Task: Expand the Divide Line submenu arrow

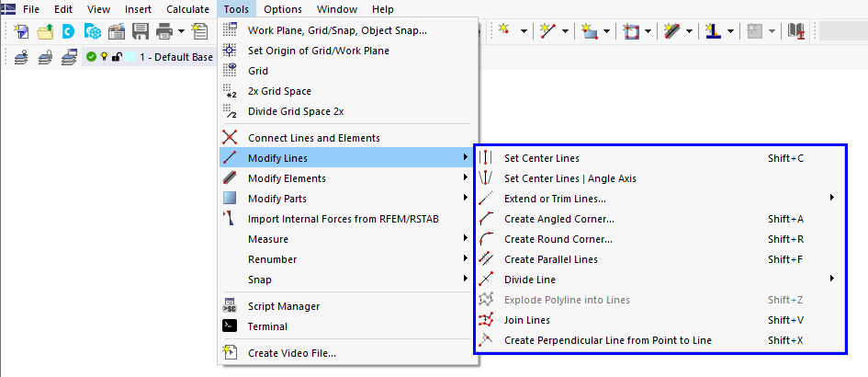Action: [831, 280]
